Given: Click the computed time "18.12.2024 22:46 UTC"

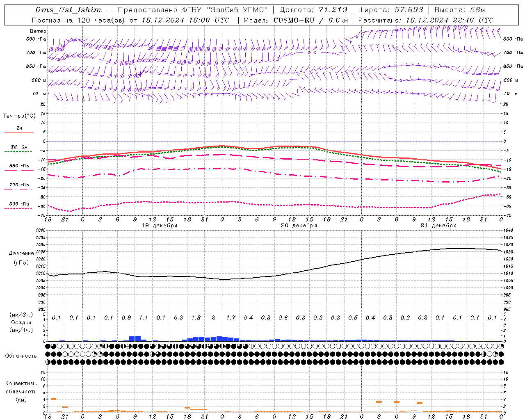Looking at the screenshot, I should tap(450, 20).
